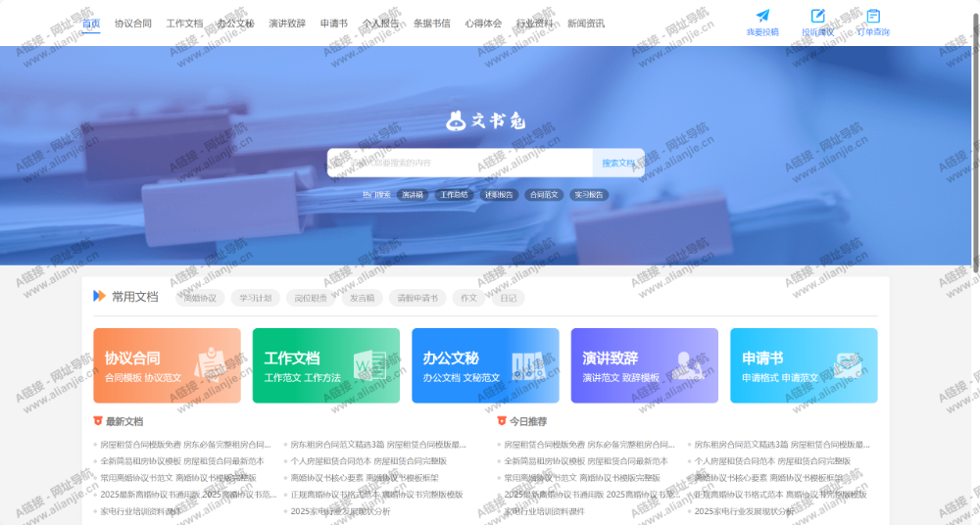980x525 pixels.
Task: Click the 首页 navigation tab
Action: point(90,23)
